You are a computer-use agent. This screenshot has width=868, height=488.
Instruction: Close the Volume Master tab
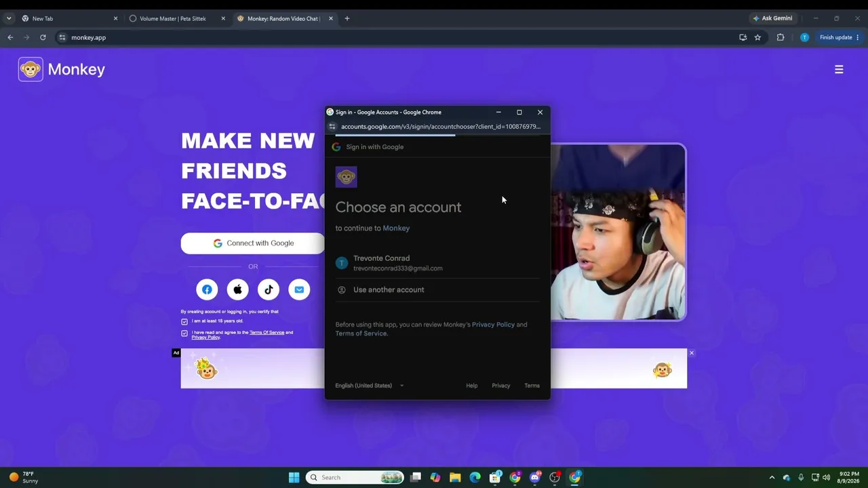223,18
